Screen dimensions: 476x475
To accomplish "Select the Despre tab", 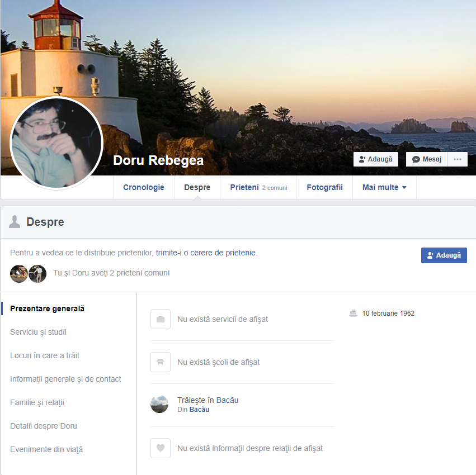I will 197,187.
